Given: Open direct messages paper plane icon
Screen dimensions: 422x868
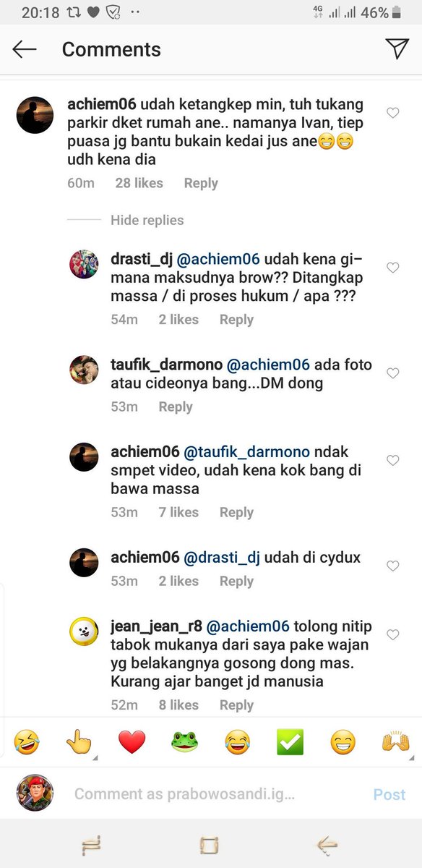Looking at the screenshot, I should point(397,48).
